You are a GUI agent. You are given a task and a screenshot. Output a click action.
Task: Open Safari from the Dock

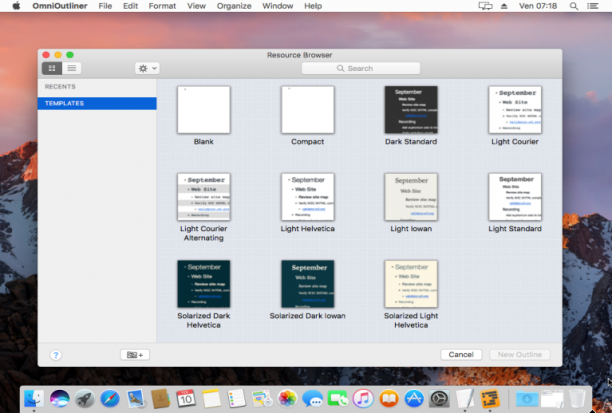click(110, 399)
